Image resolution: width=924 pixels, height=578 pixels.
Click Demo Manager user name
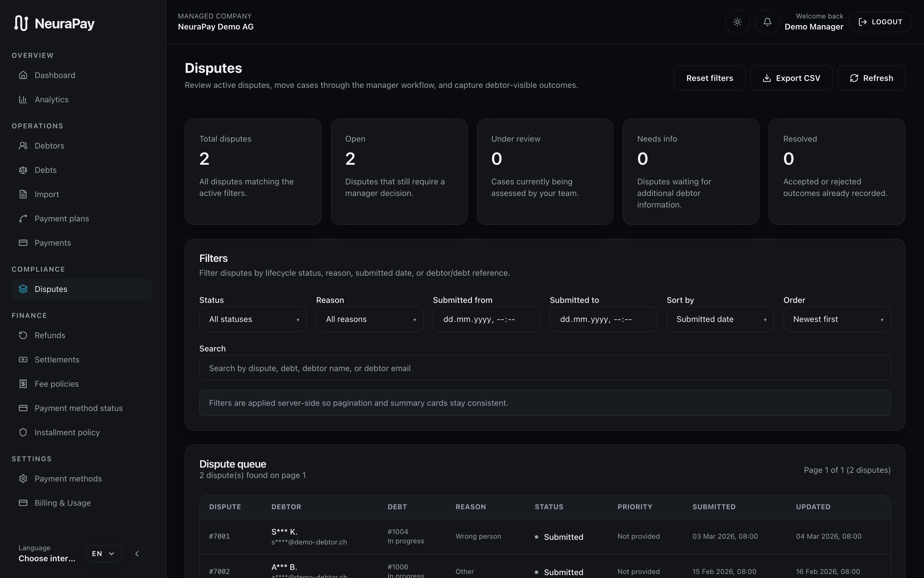click(814, 27)
